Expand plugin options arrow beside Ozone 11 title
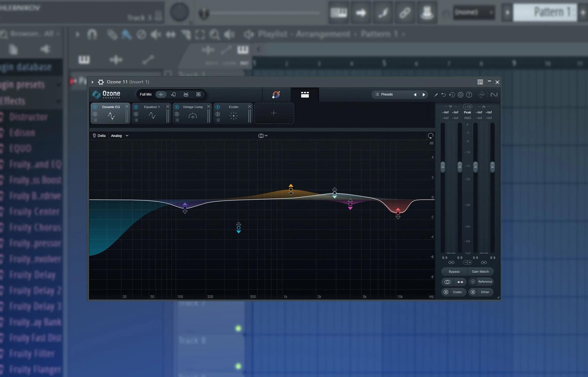The width and height of the screenshot is (588, 377). (x=92, y=82)
